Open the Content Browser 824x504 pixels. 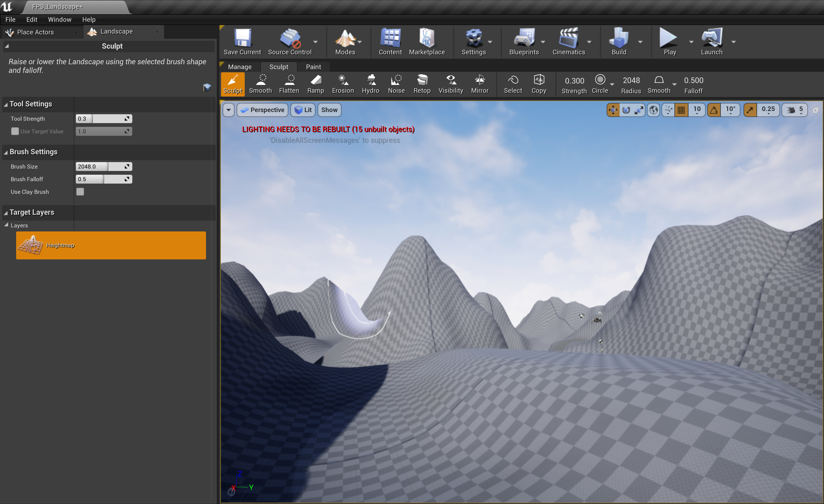coord(390,41)
